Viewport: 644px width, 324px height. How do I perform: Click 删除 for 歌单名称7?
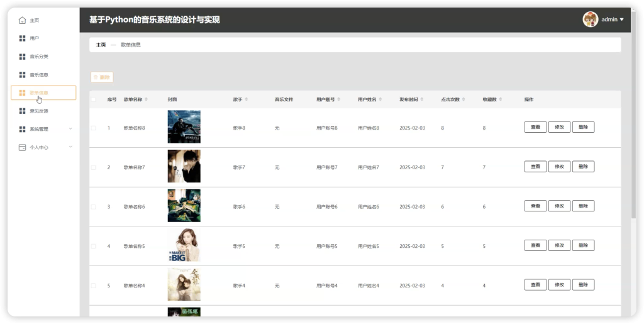click(583, 167)
